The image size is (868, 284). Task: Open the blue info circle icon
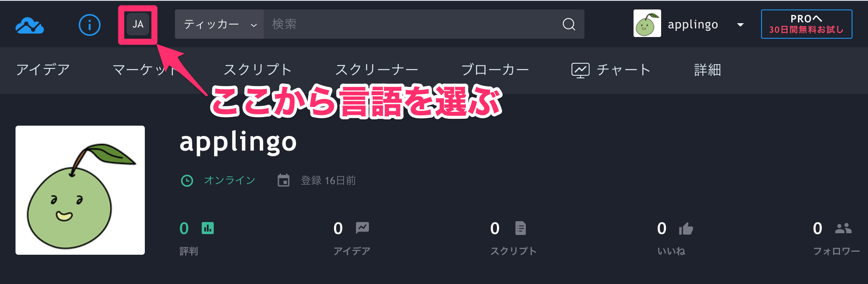coord(90,25)
